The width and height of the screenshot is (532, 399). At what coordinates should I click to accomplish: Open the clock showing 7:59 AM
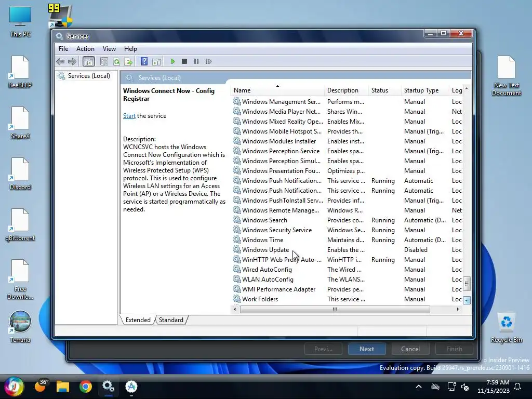494,387
